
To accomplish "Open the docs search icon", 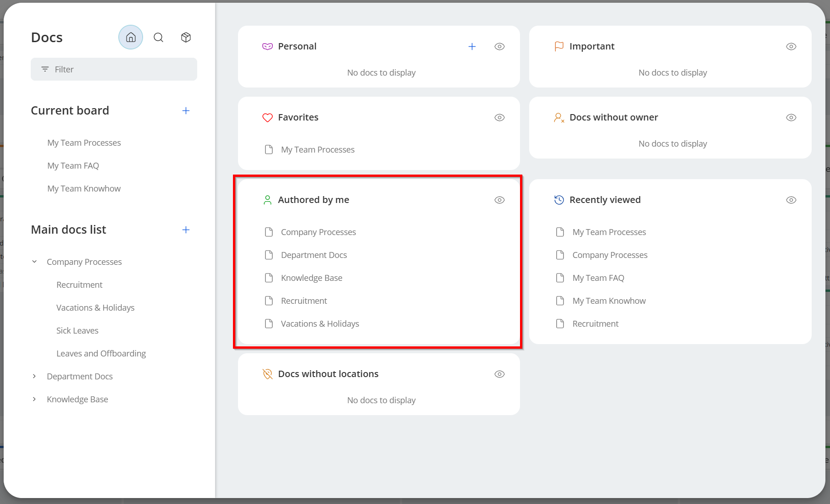I will pos(158,37).
